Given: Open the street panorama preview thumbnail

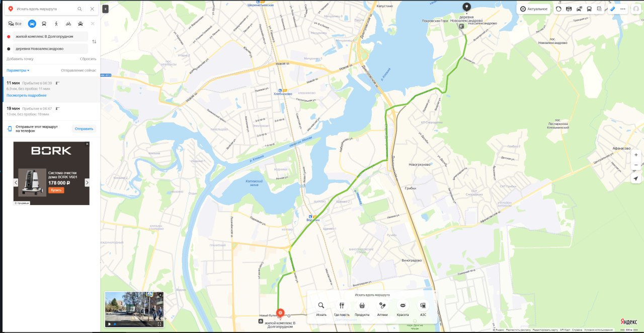Looking at the screenshot, I should pos(134,309).
